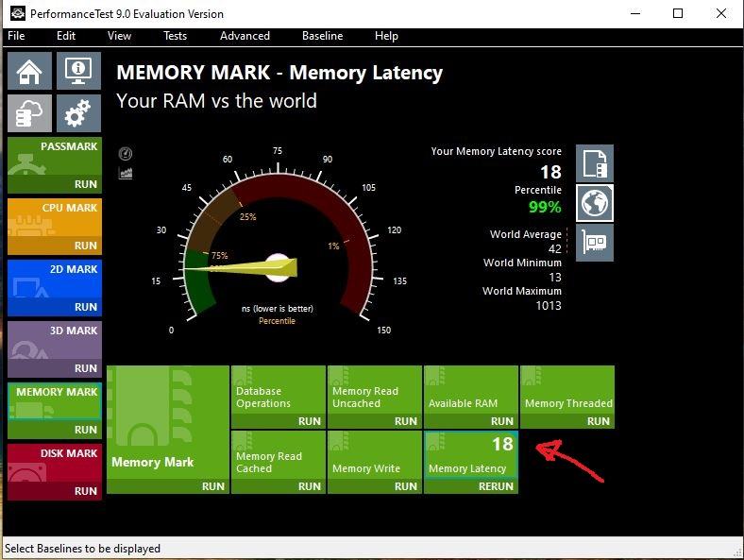
Task: Run the DISK MARK tests
Action: click(85, 491)
